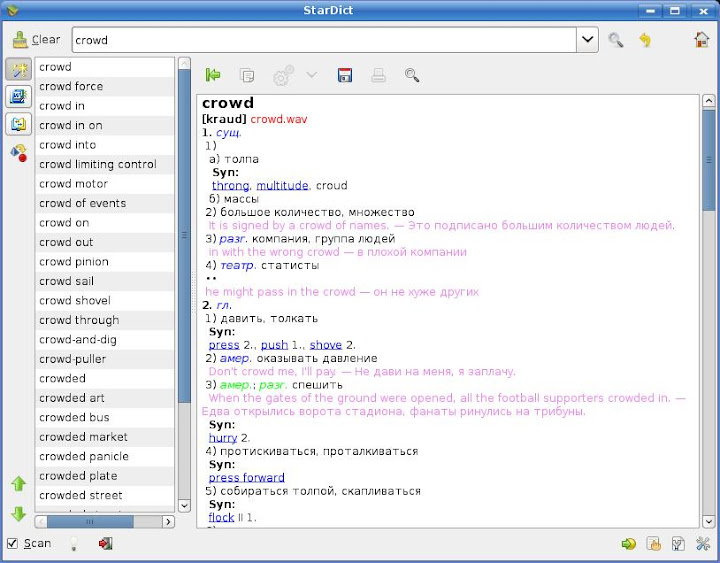Select 'crowded panicle' in word list
720x563 pixels.
point(105,456)
